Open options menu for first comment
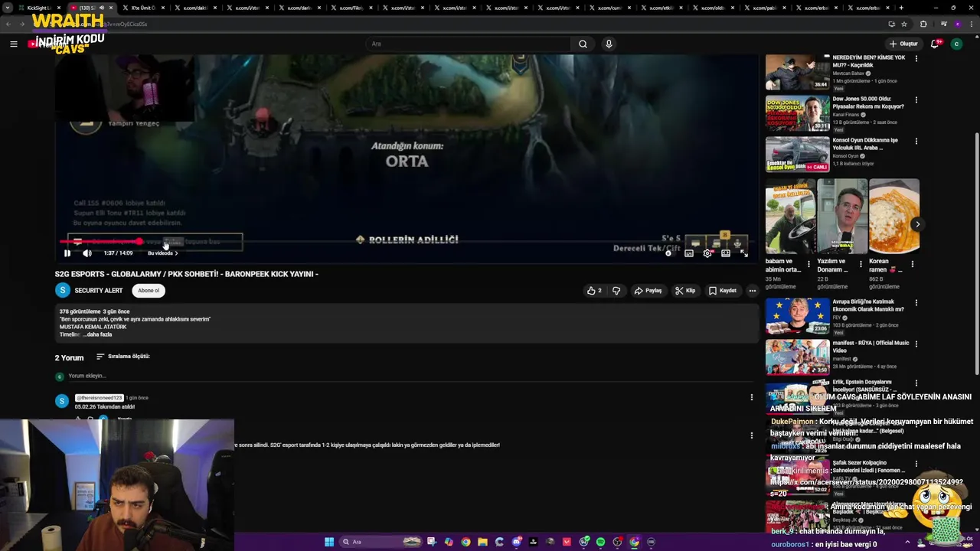 [x=752, y=397]
